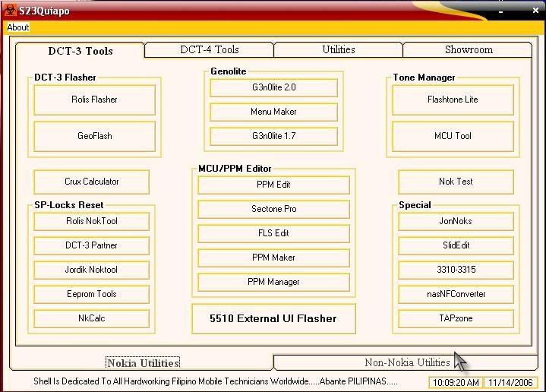Click the Crux Calculator button

click(91, 182)
